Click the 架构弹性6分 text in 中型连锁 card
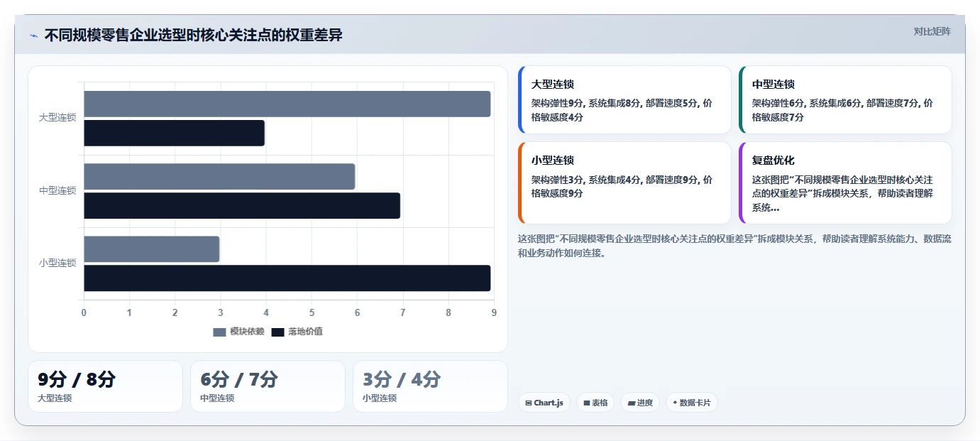This screenshot has width=980, height=441. coord(778,103)
